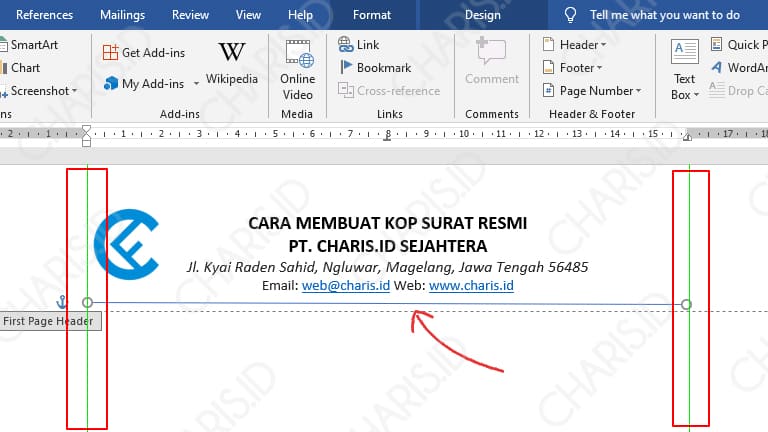
Task: Click the anchor icon beside the header
Action: click(x=62, y=302)
